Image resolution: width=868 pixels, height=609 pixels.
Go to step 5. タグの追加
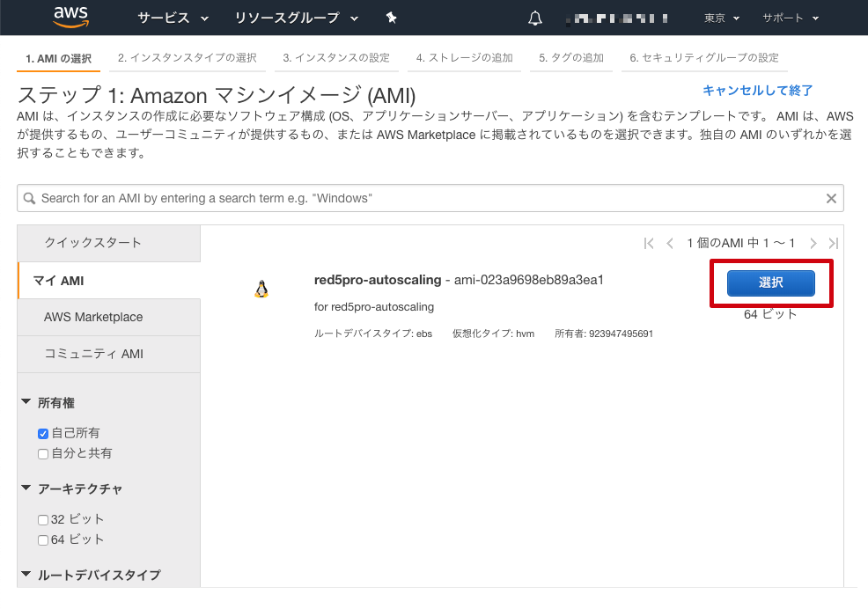tap(571, 58)
